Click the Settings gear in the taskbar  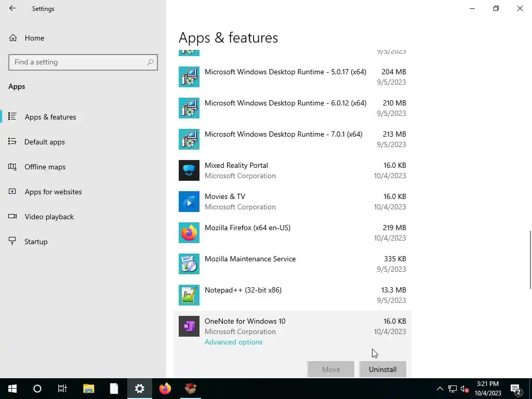[139, 389]
